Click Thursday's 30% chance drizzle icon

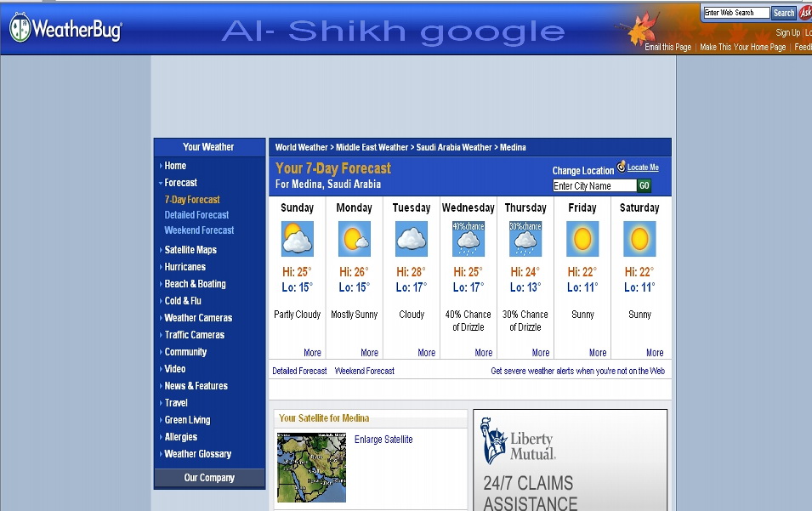(525, 239)
